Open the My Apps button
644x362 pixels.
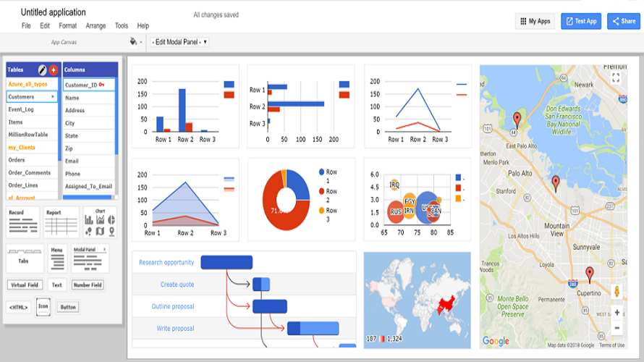pyautogui.click(x=535, y=21)
